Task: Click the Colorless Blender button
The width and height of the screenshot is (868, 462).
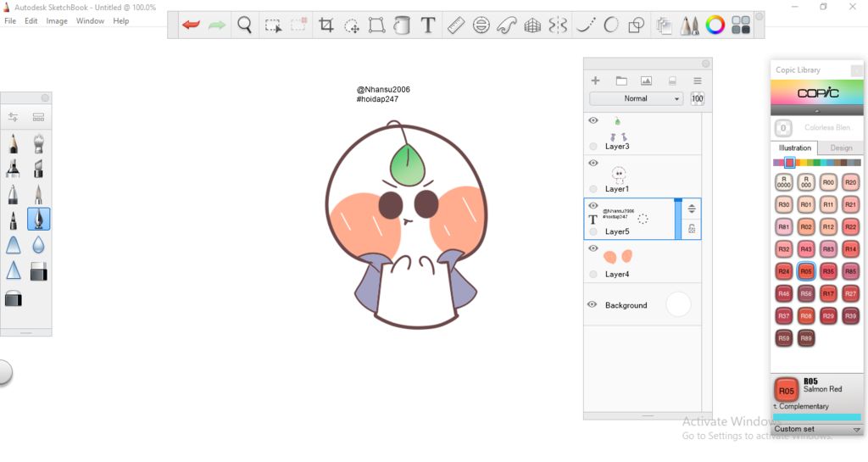Action: (783, 128)
